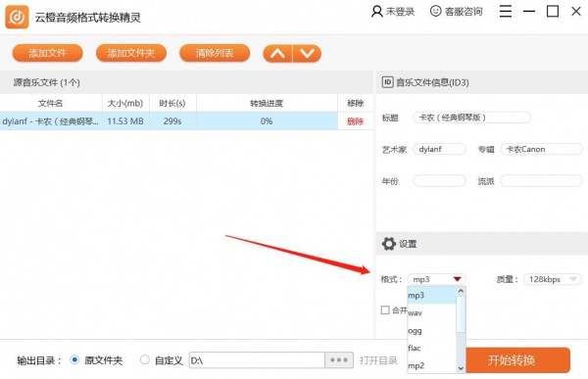The image size is (588, 379).
Task: Maximize the application window
Action: (553, 11)
